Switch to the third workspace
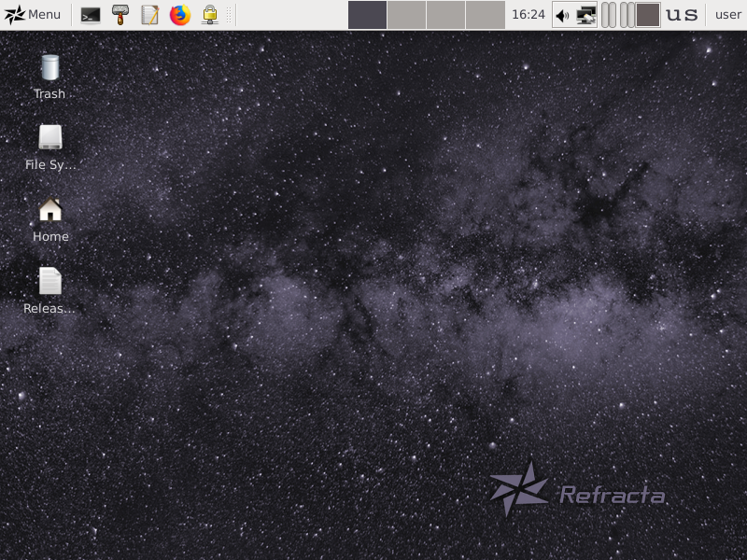 pos(445,15)
